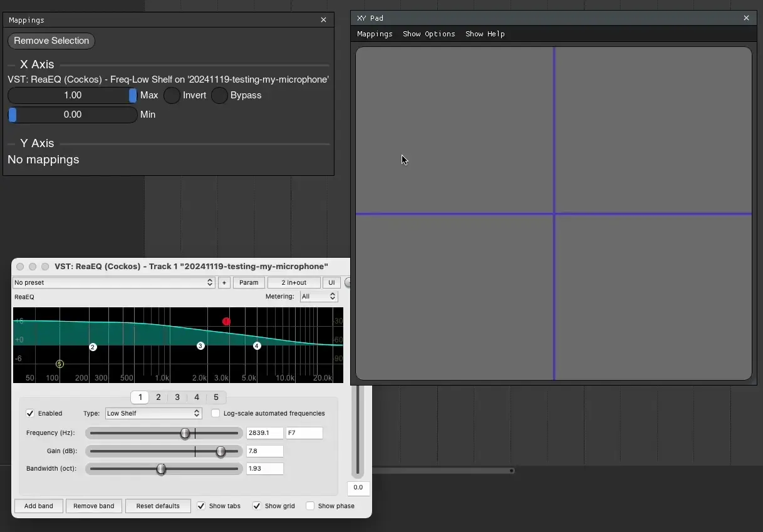Switch to band tab 3

click(177, 397)
